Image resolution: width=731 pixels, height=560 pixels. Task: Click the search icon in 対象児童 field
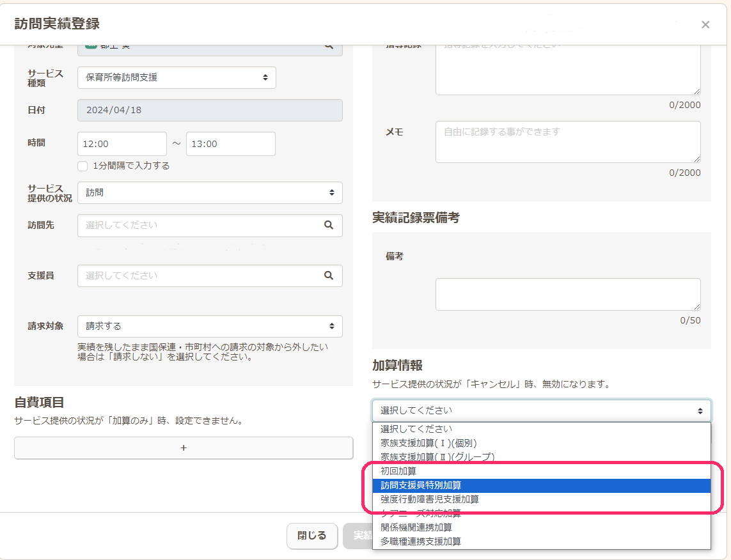328,47
